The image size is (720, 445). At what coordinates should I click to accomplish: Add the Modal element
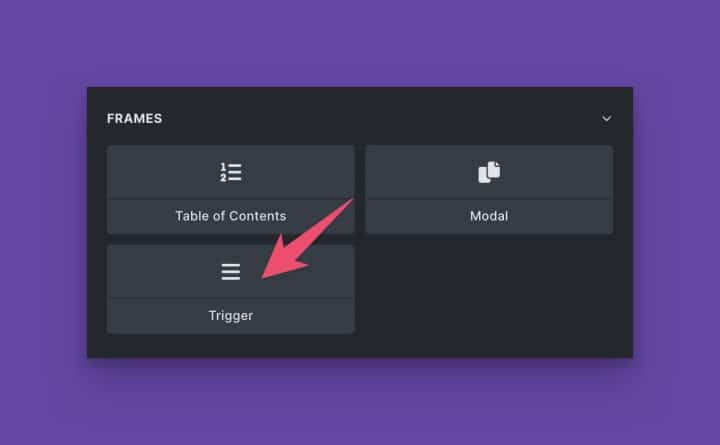tap(489, 190)
